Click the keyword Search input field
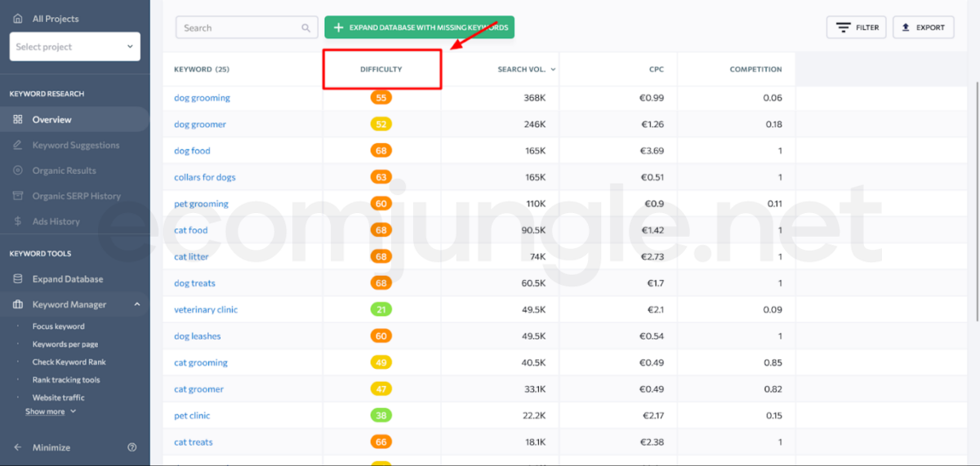The height and width of the screenshot is (466, 980). [238, 28]
